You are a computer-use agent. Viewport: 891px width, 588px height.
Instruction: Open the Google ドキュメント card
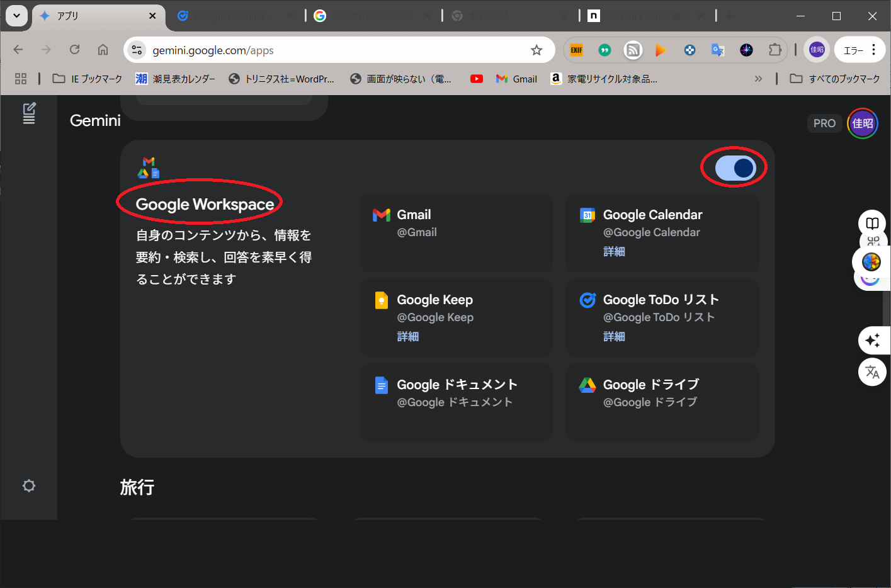(456, 402)
